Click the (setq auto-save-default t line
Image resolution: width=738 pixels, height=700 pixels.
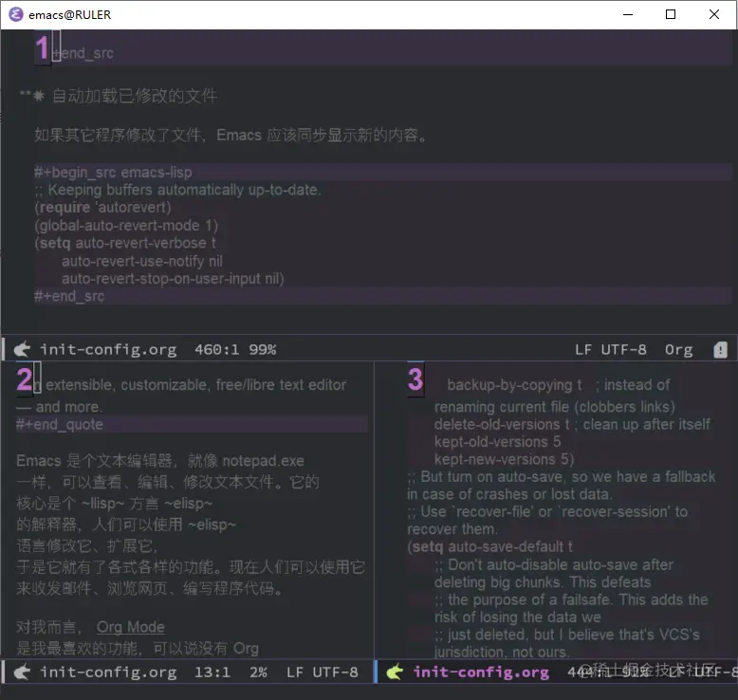[x=490, y=547]
